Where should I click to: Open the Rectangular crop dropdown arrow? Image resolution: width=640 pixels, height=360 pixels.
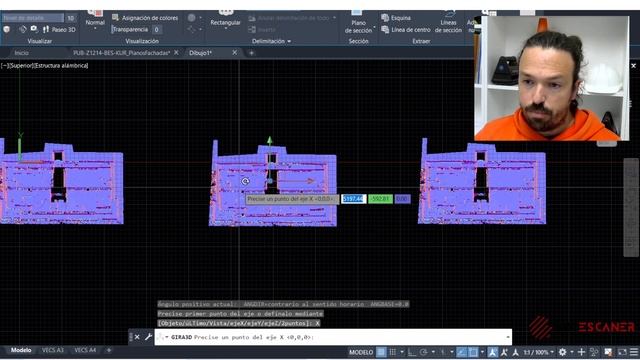(x=225, y=28)
